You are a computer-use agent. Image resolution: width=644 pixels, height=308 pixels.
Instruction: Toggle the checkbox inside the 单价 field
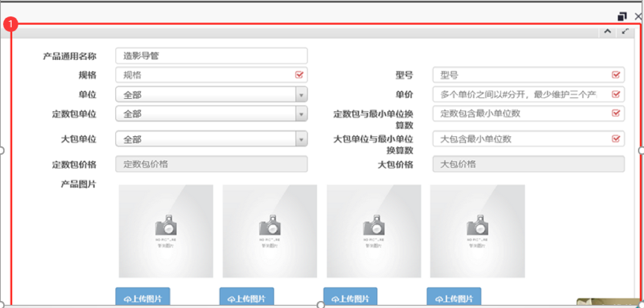coord(616,94)
